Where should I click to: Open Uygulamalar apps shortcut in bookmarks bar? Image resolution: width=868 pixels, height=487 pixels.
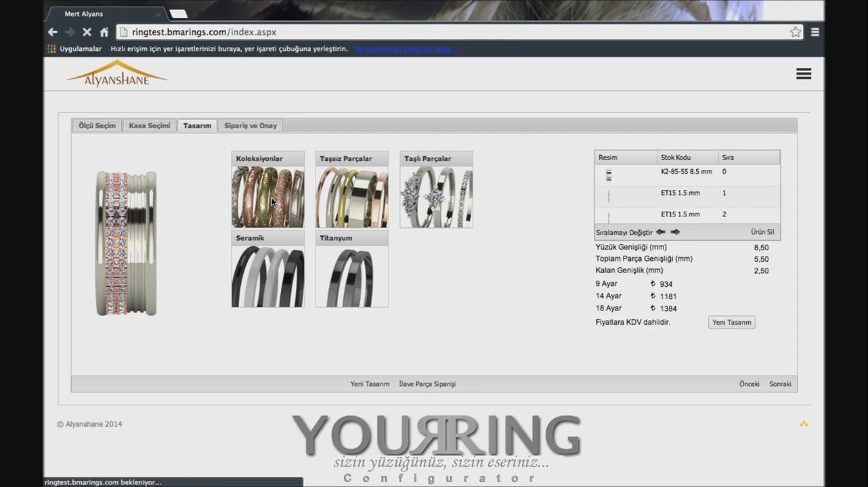pyautogui.click(x=74, y=49)
